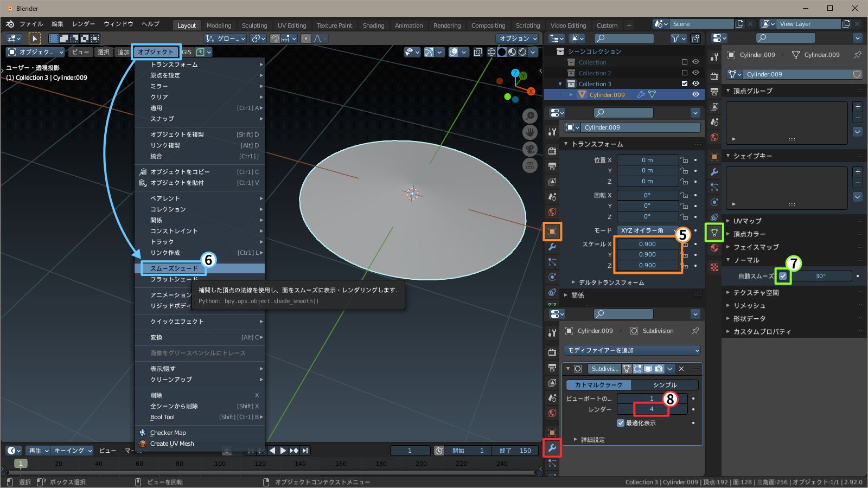868x488 pixels.
Task: Open Modifier properties wrench tab in lower editor
Action: (552, 448)
